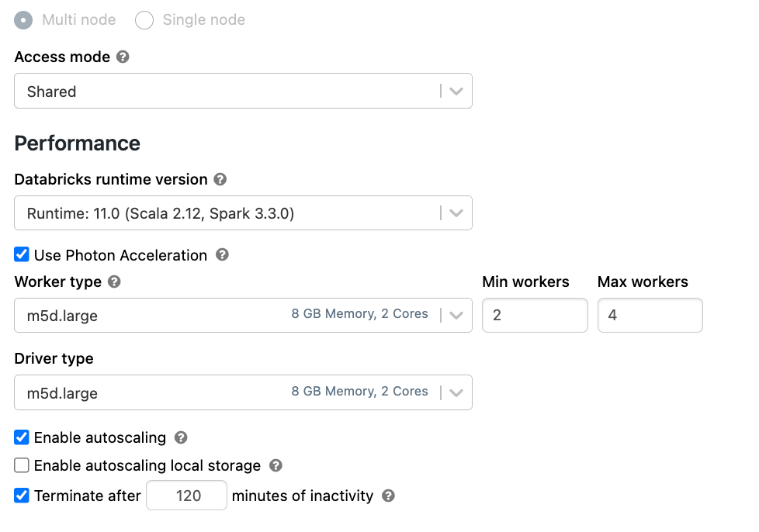This screenshot has height=532, width=759.
Task: Click the inactivity minutes field showing 120
Action: pos(187,496)
